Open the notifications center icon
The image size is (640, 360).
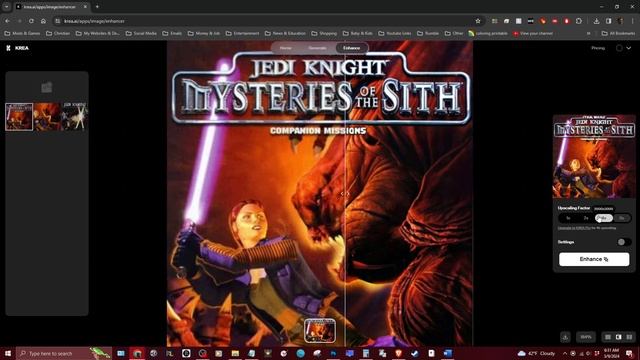click(629, 353)
